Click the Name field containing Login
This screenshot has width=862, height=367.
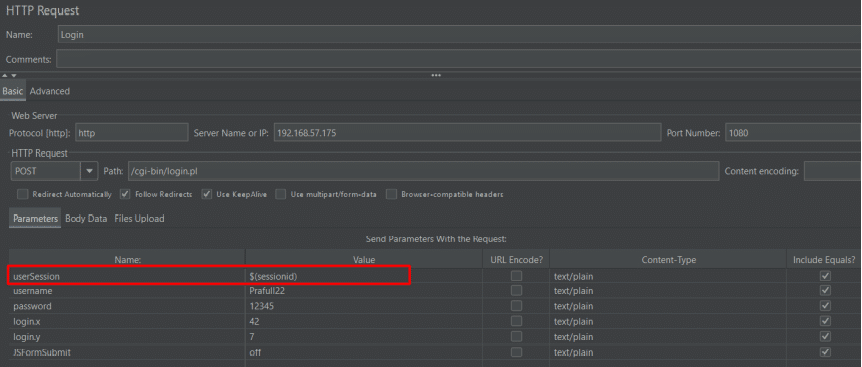[460, 34]
